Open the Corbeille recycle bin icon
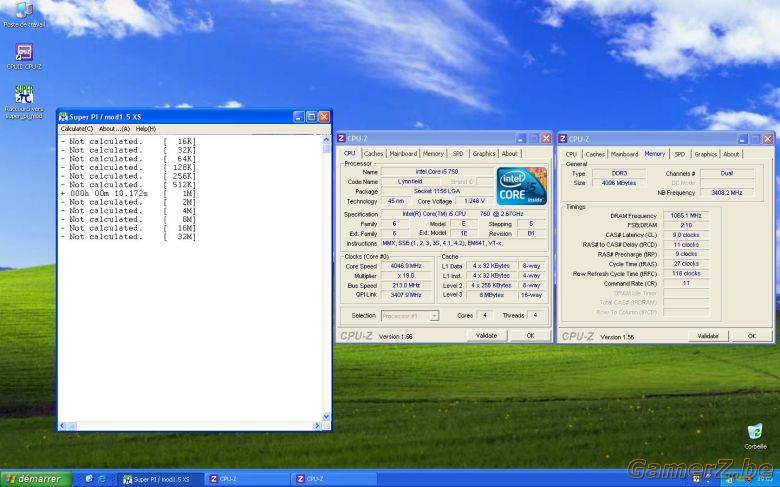780x487 pixels. 755,436
